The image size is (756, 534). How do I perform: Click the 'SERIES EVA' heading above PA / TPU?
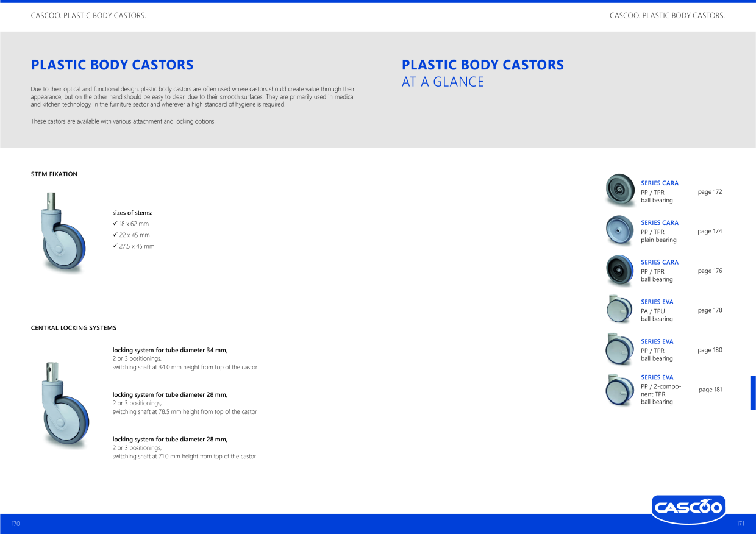(657, 302)
